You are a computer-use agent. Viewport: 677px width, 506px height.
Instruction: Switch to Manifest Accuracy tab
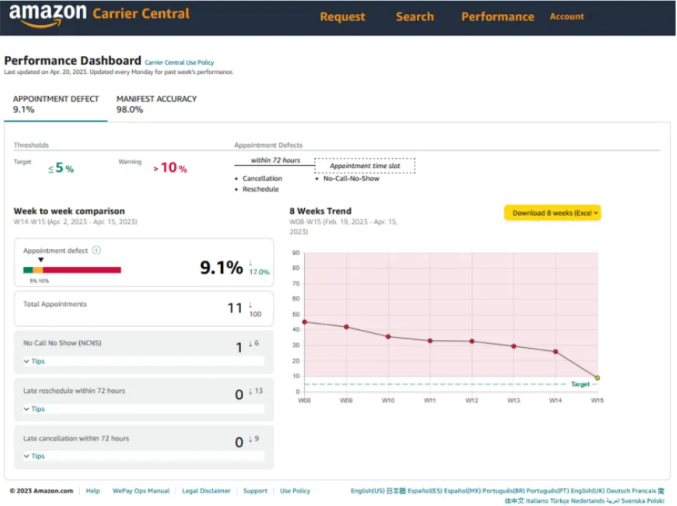156,104
